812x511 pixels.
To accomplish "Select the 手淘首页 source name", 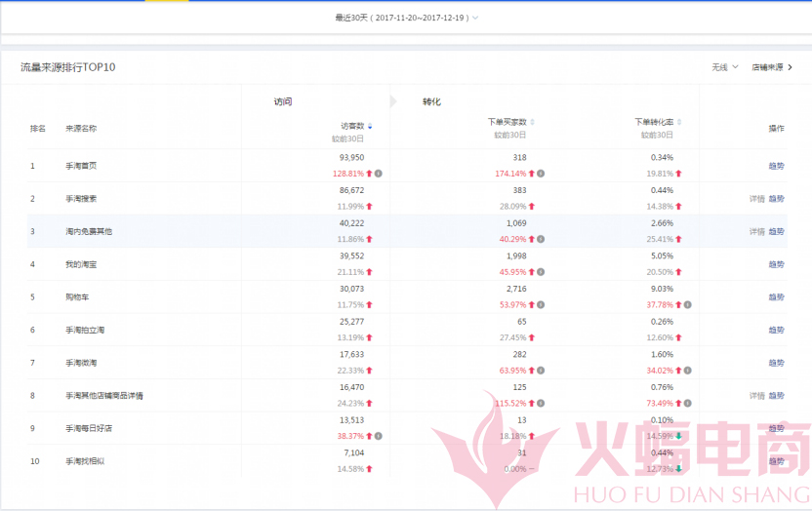I will [81, 166].
